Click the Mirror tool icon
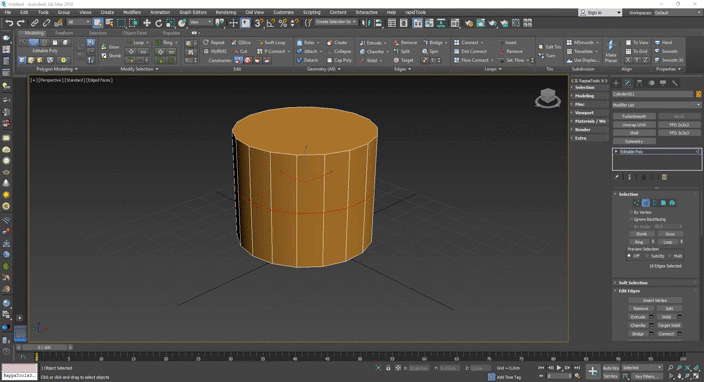 (x=366, y=23)
